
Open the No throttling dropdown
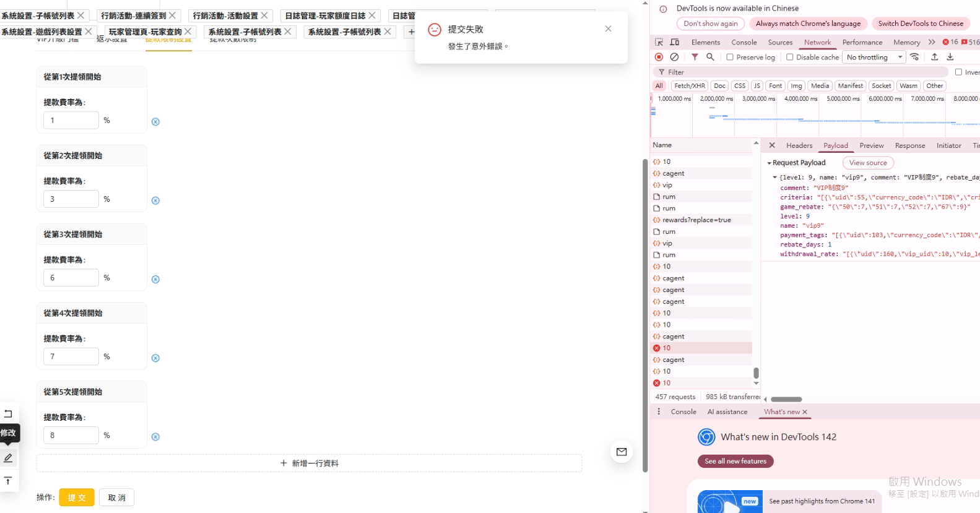[874, 57]
